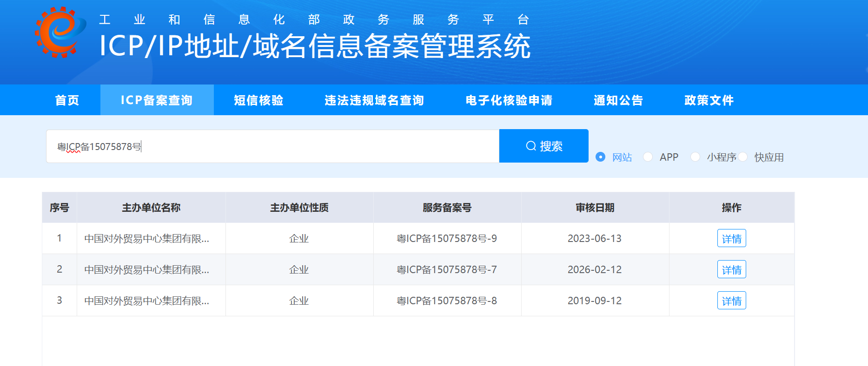Click the review date 2026-02-12
Viewport: 868px width, 366px height.
click(595, 269)
